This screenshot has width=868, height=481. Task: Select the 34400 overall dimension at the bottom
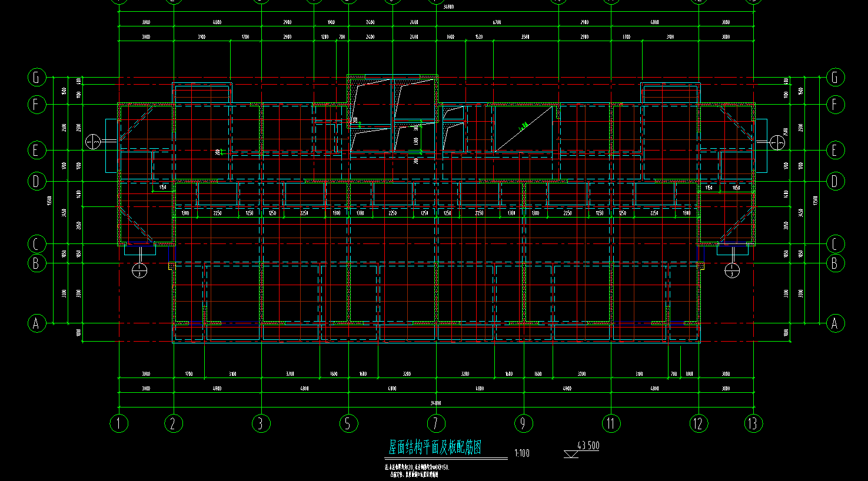click(435, 403)
